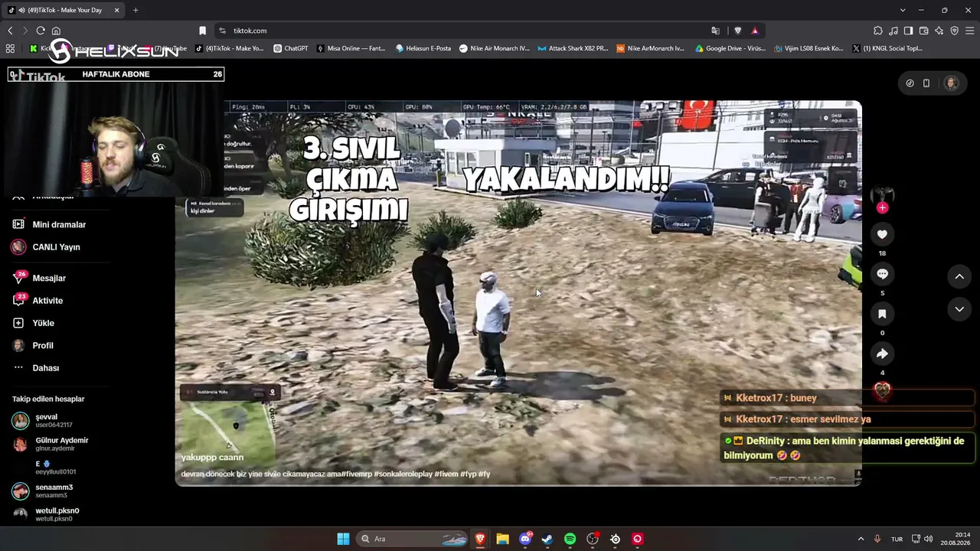This screenshot has width=980, height=551.
Task: Bookmark the video with the save icon
Action: pyautogui.click(x=882, y=314)
